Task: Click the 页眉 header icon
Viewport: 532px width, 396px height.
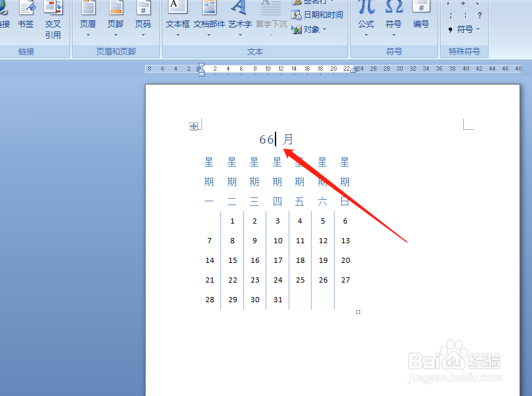Action: tap(88, 9)
